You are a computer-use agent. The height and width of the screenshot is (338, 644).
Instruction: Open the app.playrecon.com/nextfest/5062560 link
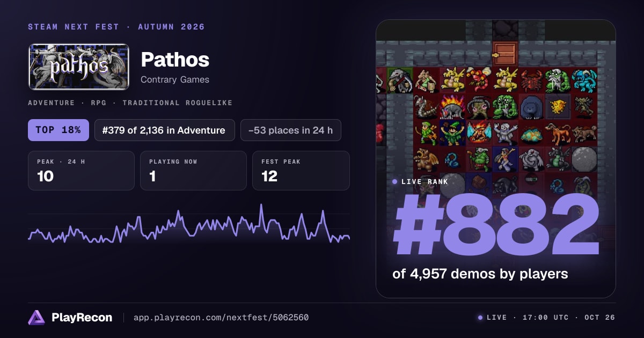pos(221,318)
